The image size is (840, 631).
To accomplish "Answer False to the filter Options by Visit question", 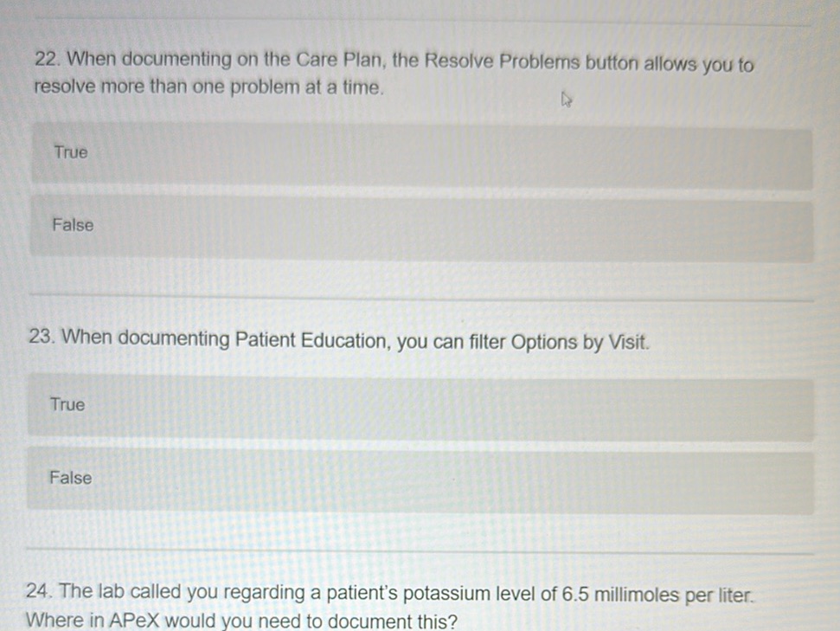I will pos(421,478).
